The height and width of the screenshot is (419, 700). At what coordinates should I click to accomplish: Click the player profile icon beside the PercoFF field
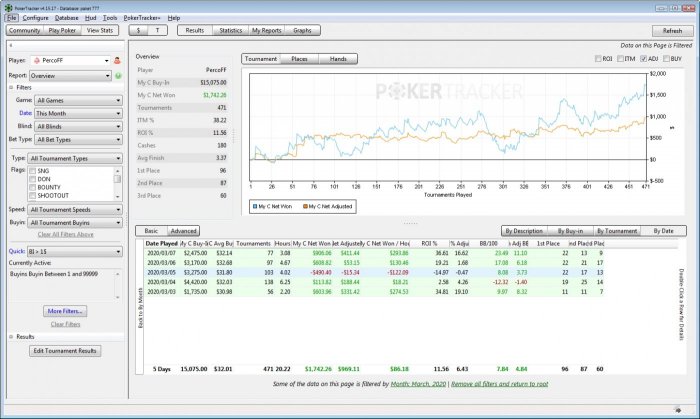(118, 61)
